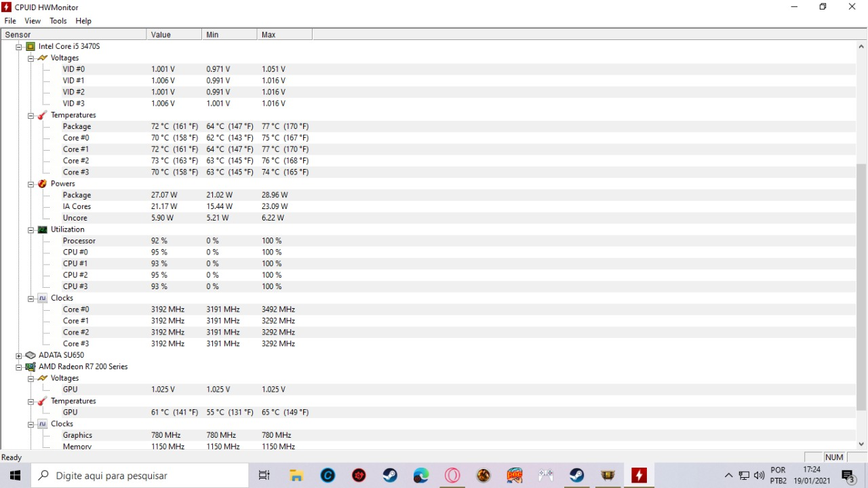The height and width of the screenshot is (488, 868).
Task: Open File Explorer from the taskbar
Action: (x=296, y=476)
